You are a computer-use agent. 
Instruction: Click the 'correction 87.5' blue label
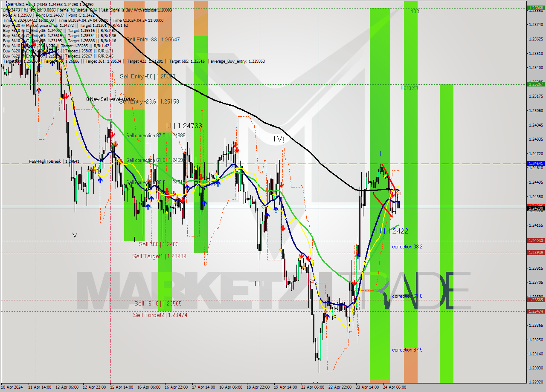407,350
